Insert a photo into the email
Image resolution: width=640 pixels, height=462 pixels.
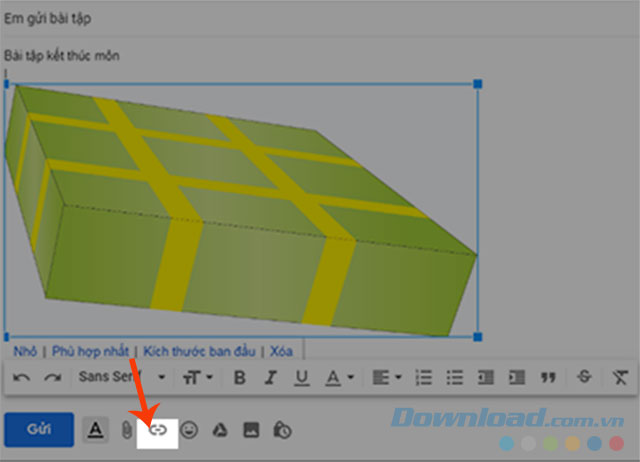(x=251, y=430)
